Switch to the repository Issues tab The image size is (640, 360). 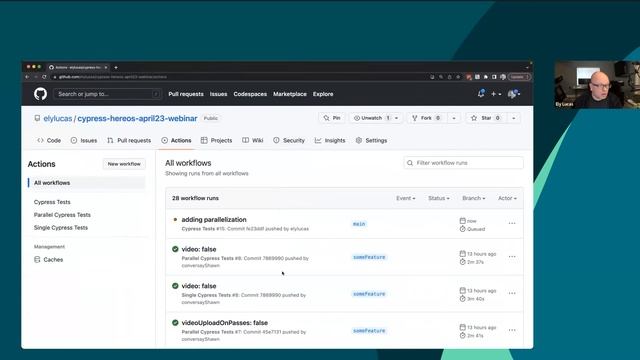coord(84,140)
